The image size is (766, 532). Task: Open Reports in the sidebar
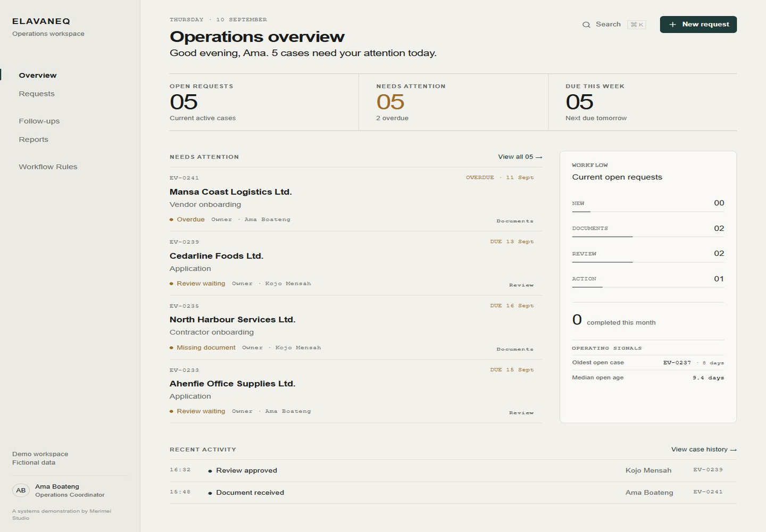coord(34,139)
